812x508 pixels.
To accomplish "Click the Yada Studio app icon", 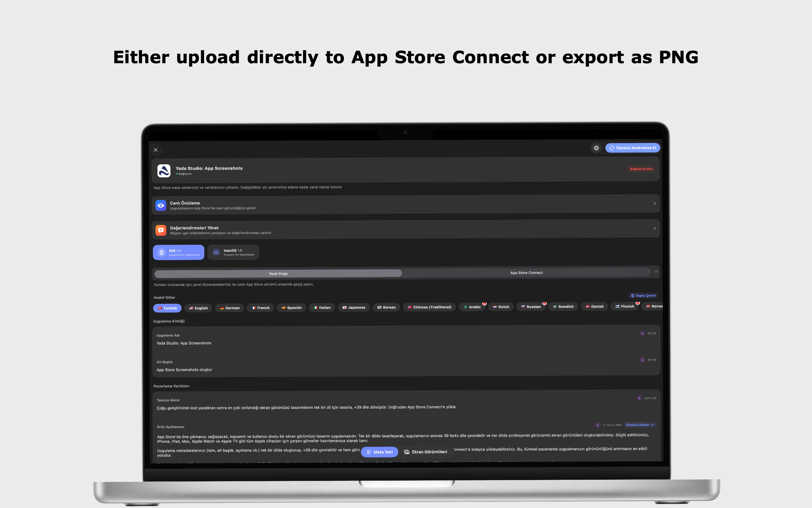I will [x=164, y=171].
